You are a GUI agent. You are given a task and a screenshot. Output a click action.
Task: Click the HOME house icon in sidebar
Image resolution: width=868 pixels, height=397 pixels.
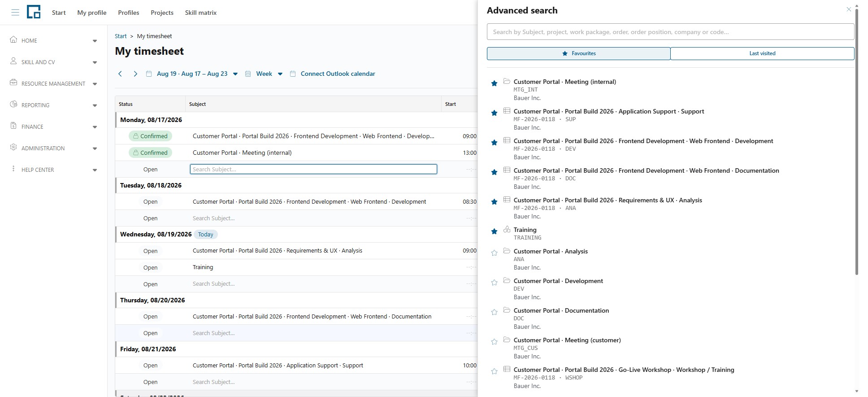coord(13,39)
